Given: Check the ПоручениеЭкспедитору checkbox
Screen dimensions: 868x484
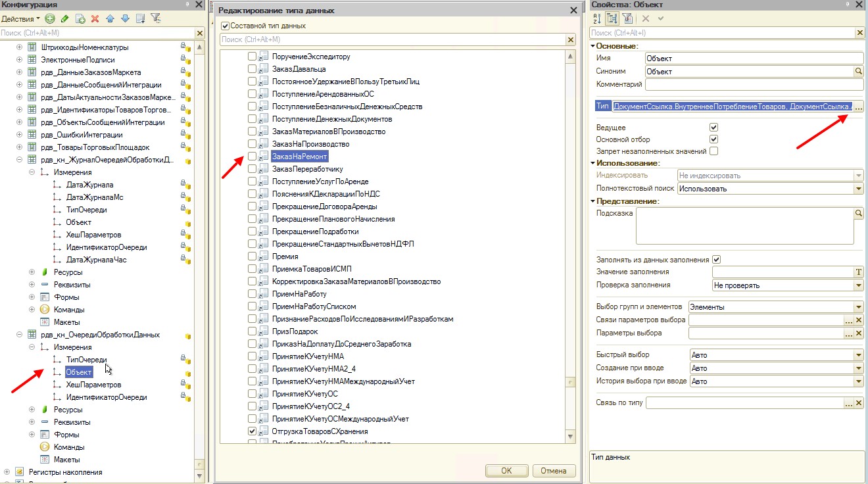Looking at the screenshot, I should [252, 57].
